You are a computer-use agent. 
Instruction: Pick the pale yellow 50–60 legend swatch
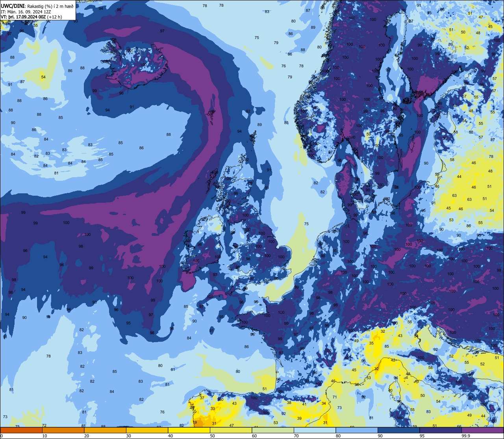point(231,430)
